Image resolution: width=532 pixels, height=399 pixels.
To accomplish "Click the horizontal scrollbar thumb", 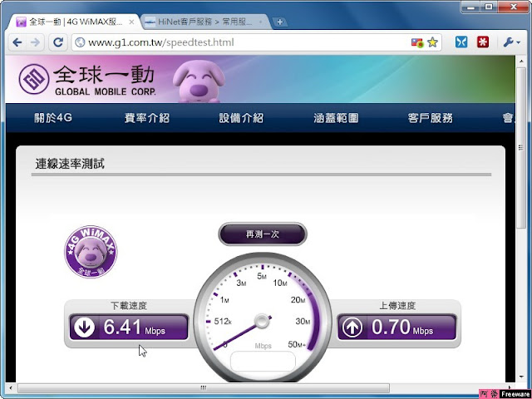I will (203, 387).
